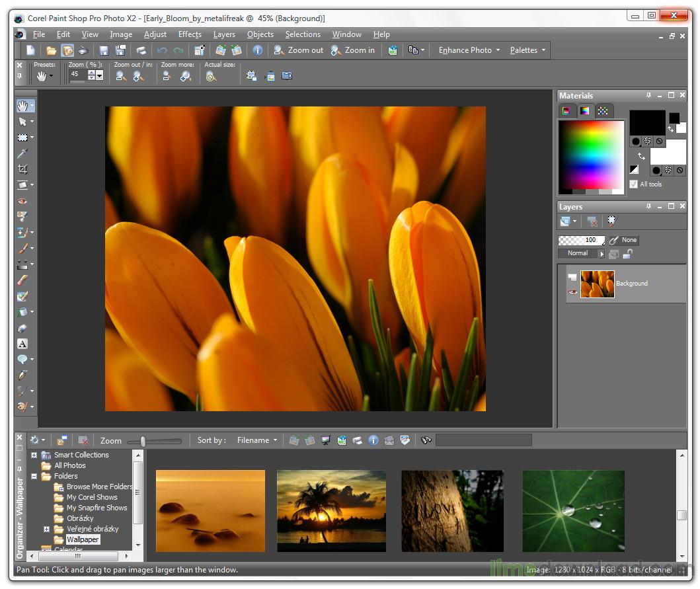
Task: Open the Zoom percent dropdown arrow
Action: pyautogui.click(x=100, y=77)
